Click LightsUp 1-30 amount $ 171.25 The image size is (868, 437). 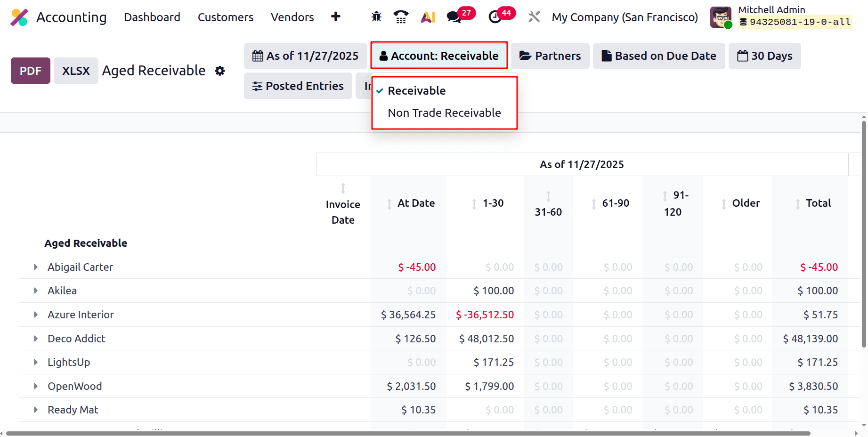tap(494, 362)
